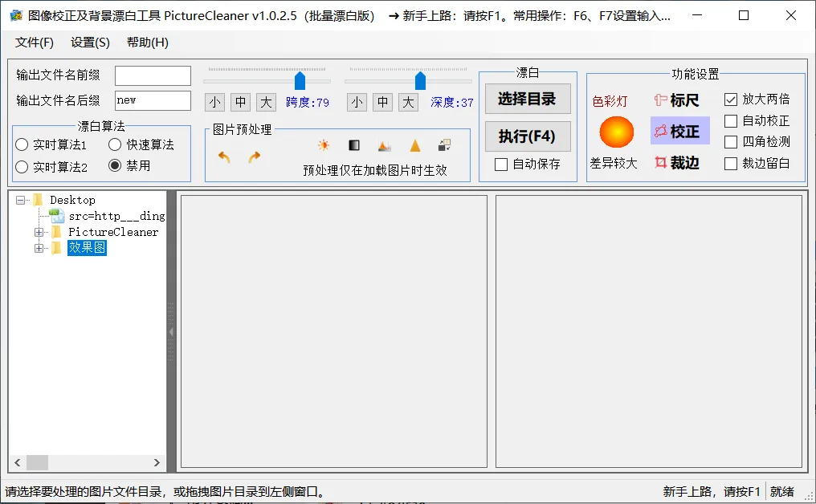The height and width of the screenshot is (504, 816).
Task: Click the 深度:37 value label
Action: [x=451, y=103]
